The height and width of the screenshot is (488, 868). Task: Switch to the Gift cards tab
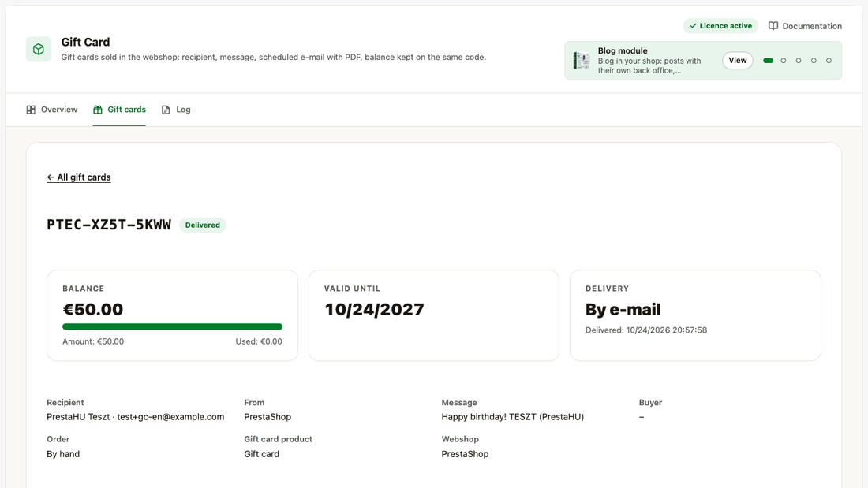point(120,110)
